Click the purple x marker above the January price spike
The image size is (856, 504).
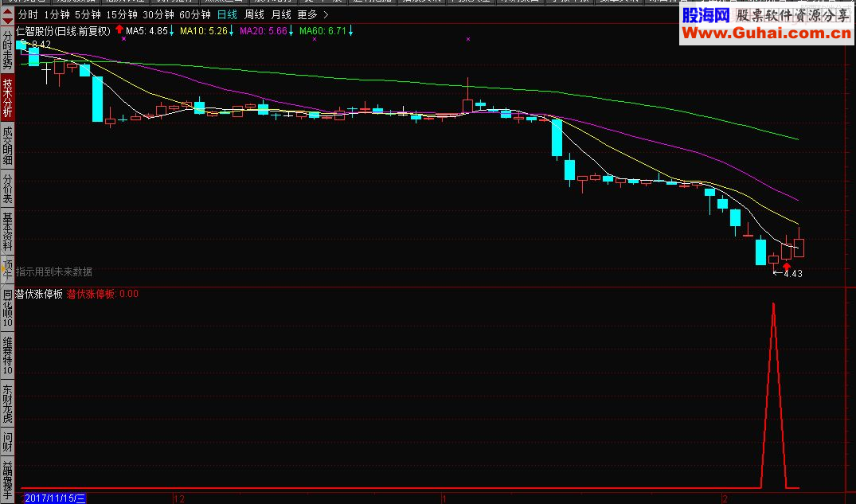[x=468, y=39]
